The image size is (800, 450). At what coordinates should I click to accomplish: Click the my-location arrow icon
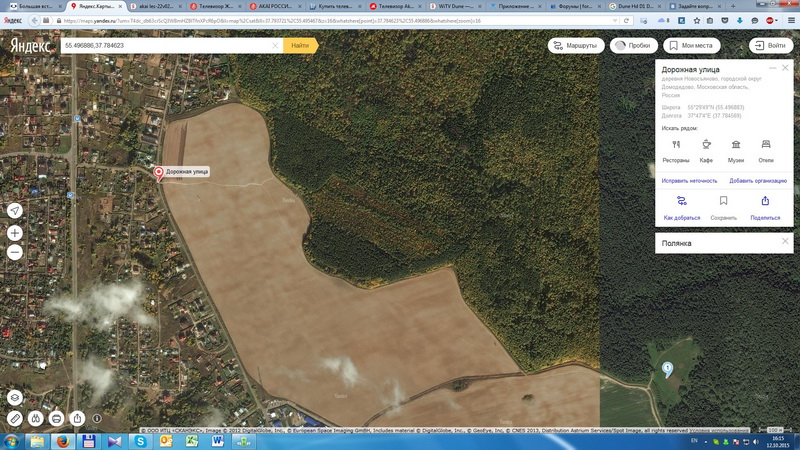[x=15, y=210]
